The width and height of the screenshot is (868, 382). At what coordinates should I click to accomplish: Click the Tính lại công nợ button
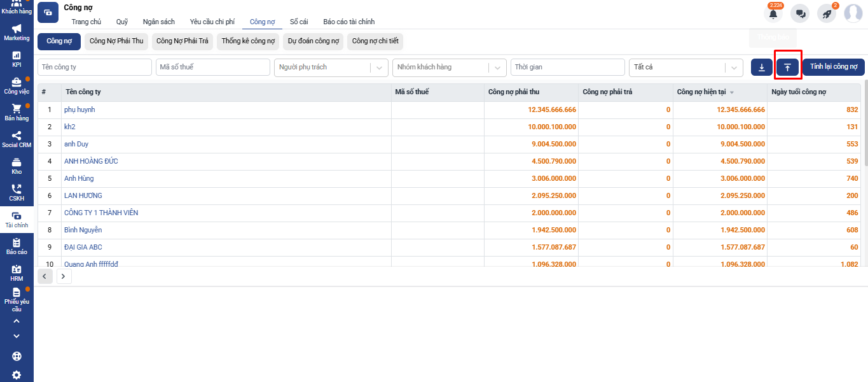(833, 67)
